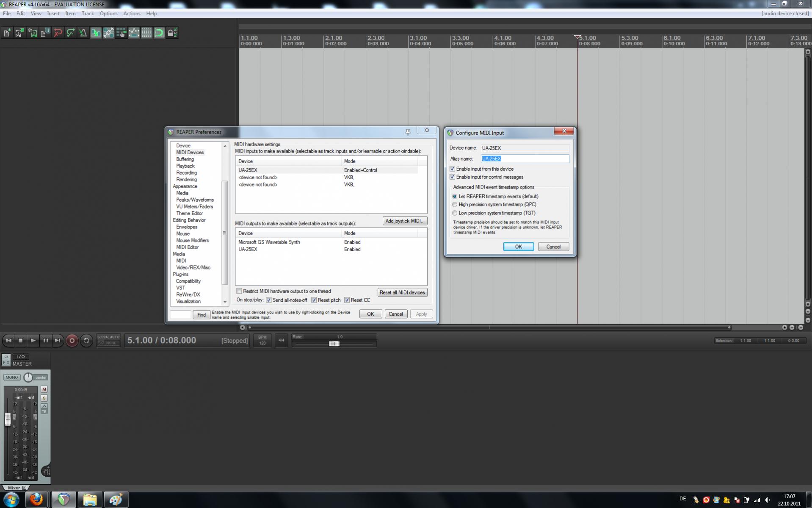Click the preferences tree scroll-down arrow
Image resolution: width=812 pixels, height=508 pixels.
click(225, 302)
